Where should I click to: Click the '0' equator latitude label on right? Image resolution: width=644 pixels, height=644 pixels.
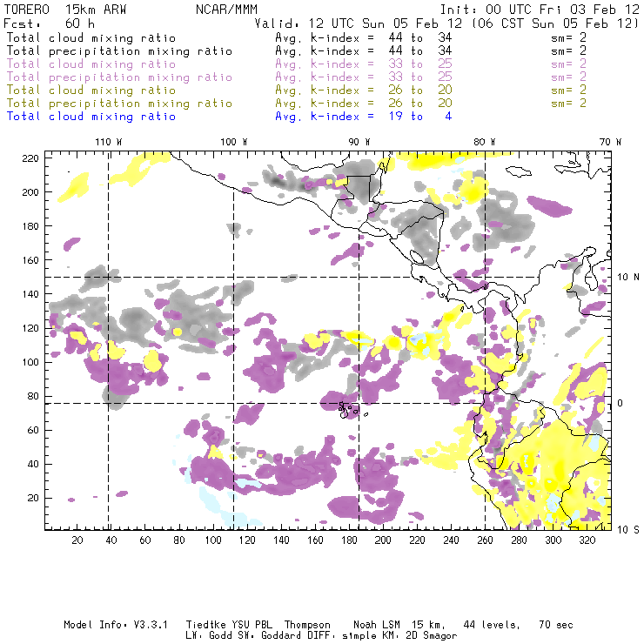pyautogui.click(x=621, y=403)
